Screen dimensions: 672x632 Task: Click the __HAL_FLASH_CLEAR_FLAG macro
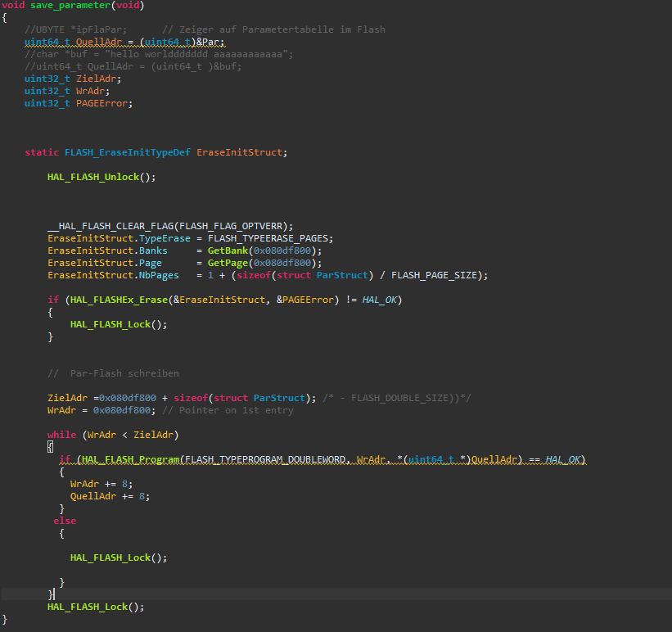(110, 226)
